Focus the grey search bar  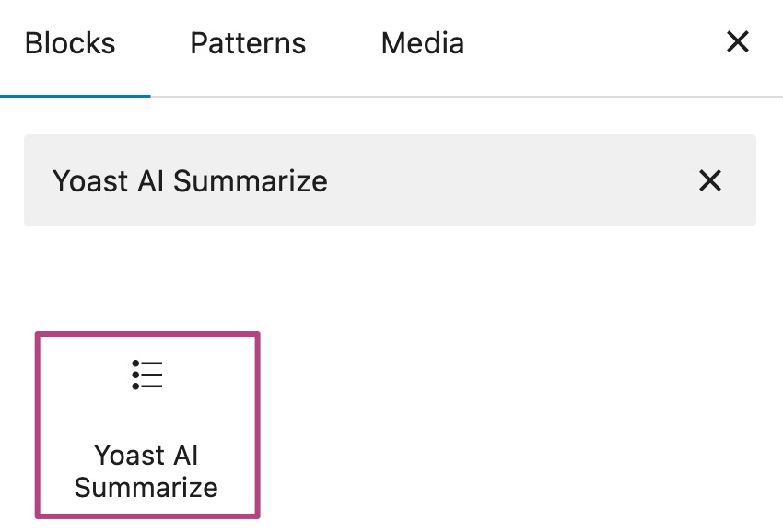[368, 180]
